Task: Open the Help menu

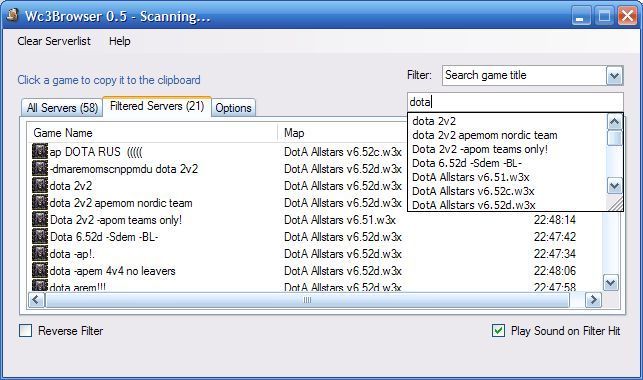Action: click(119, 41)
